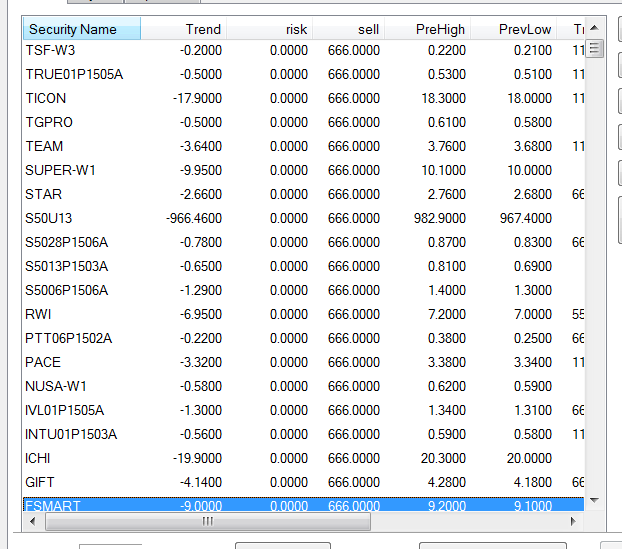Screen dimensions: 622x549
Task: Click the horizontal scrollbar left arrow
Action: click(x=33, y=521)
